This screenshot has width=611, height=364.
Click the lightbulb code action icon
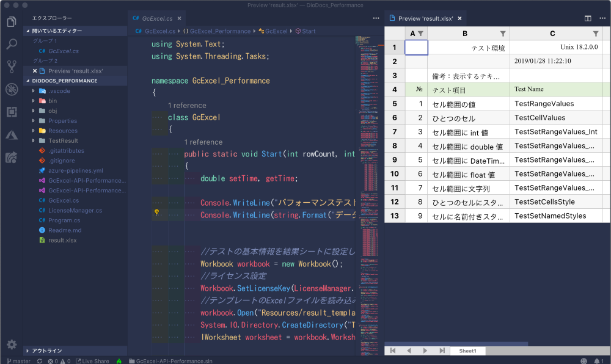[156, 212]
